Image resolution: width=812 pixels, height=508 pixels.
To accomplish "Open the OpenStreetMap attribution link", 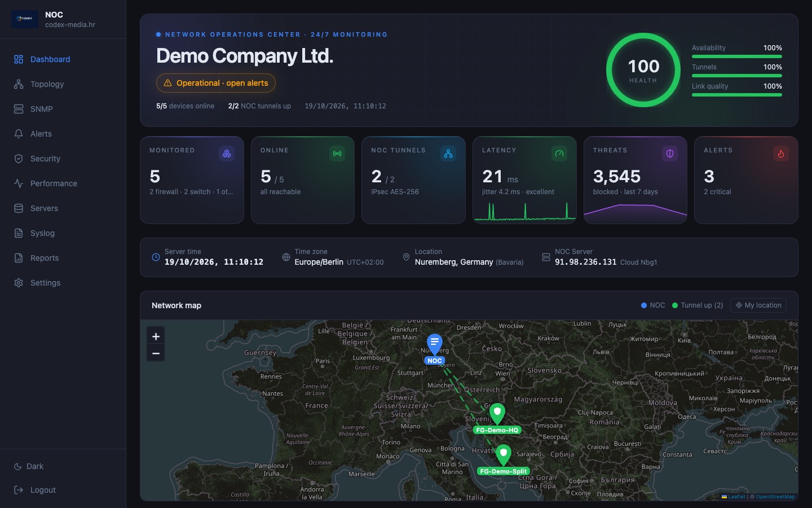I will [775, 497].
